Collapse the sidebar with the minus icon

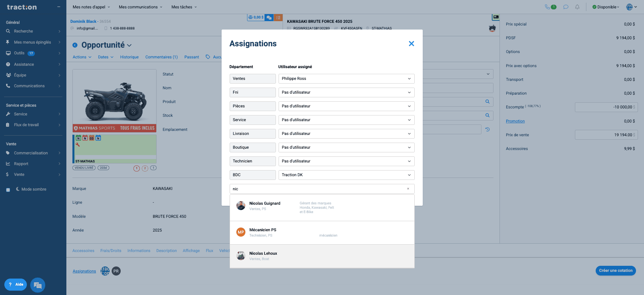click(59, 7)
